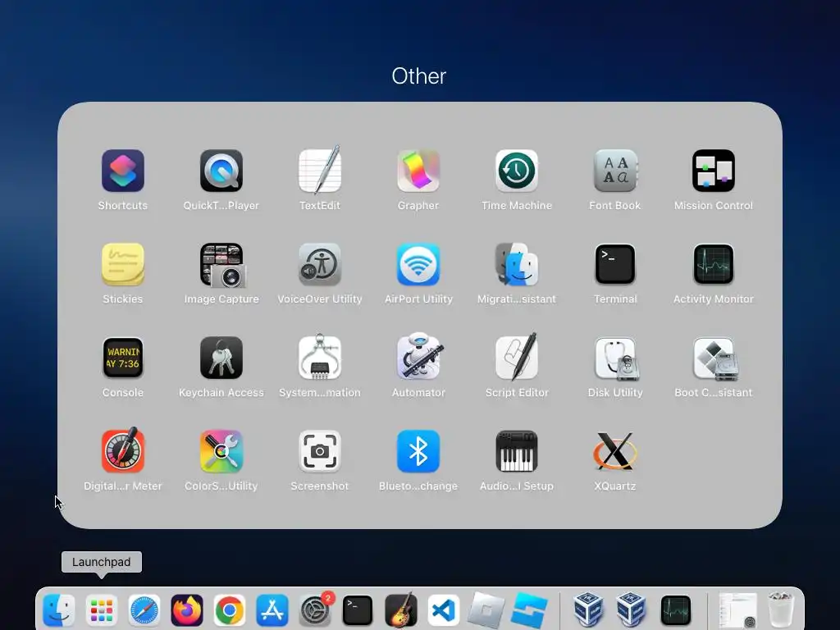Viewport: 840px width, 630px height.
Task: Launch Audio MIDI Setup
Action: (x=517, y=452)
